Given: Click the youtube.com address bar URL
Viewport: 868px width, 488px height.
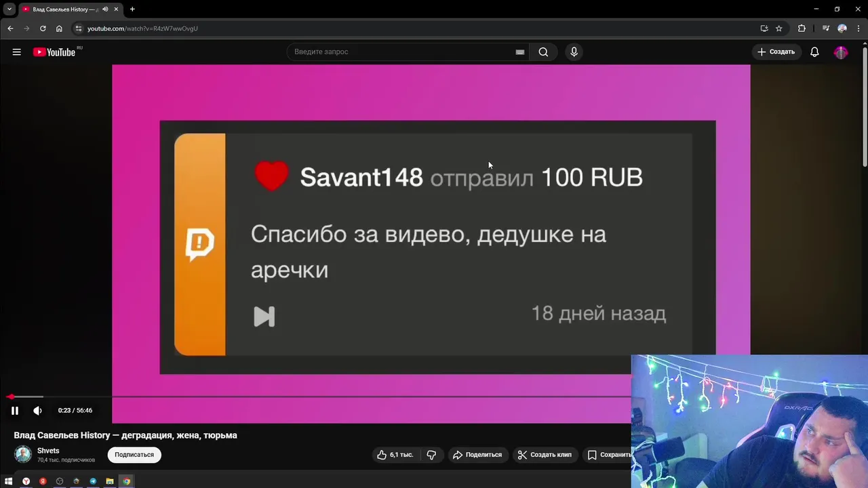Looking at the screenshot, I should tap(142, 28).
